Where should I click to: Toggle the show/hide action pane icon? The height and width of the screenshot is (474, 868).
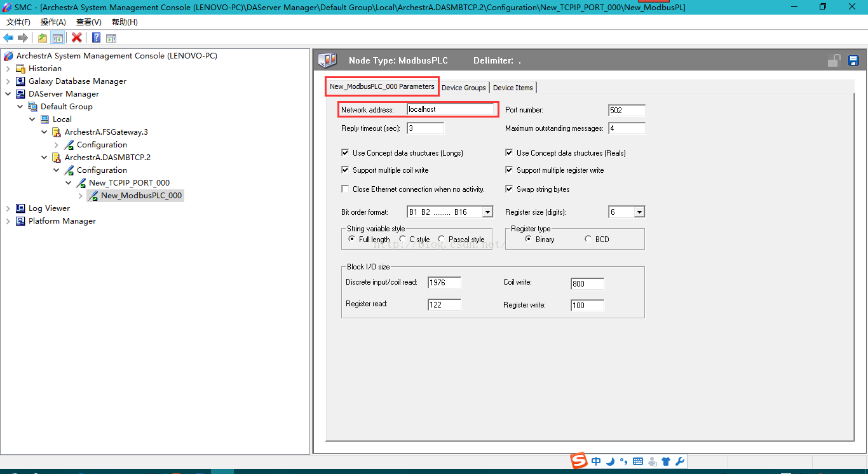[111, 38]
